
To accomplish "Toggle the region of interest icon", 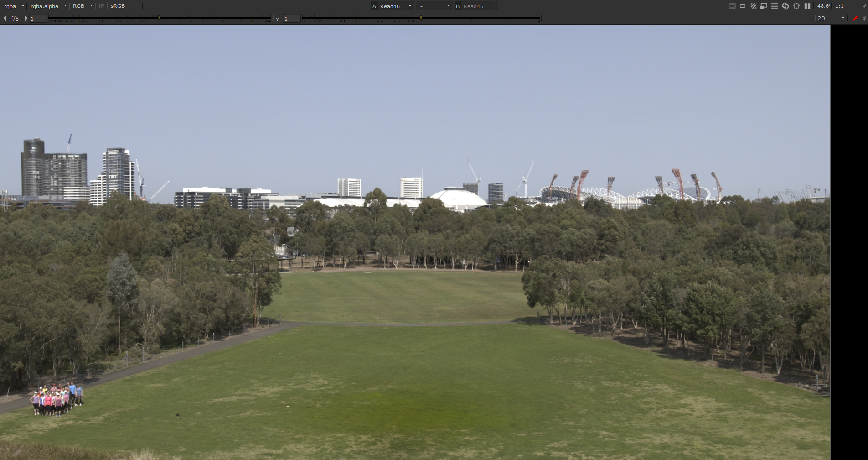I will point(743,6).
